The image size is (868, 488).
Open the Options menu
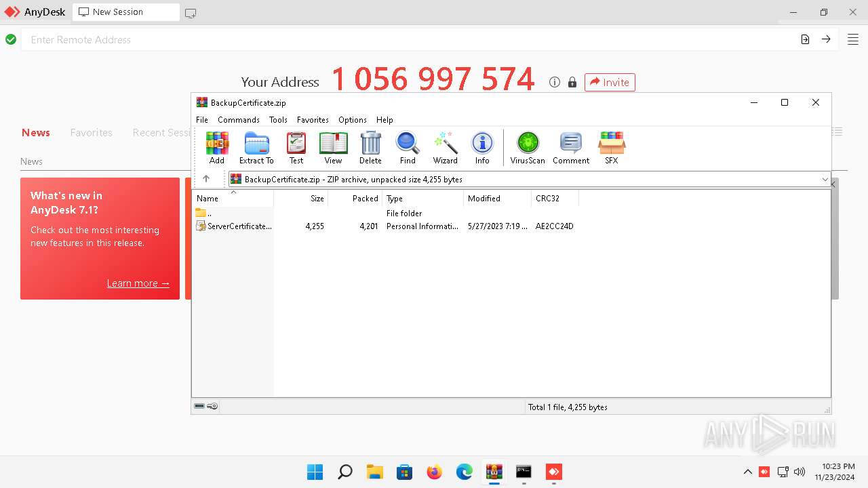(353, 119)
